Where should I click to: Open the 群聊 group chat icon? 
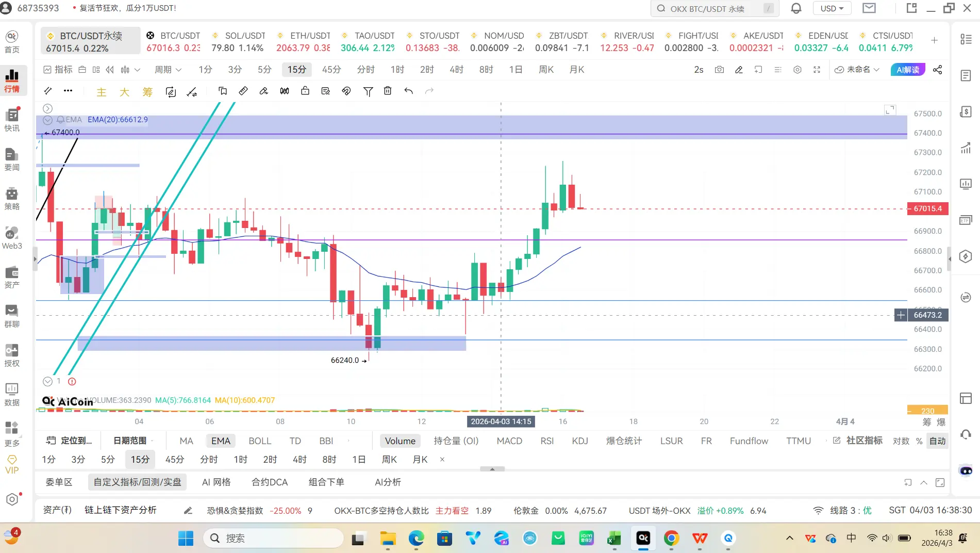(12, 316)
